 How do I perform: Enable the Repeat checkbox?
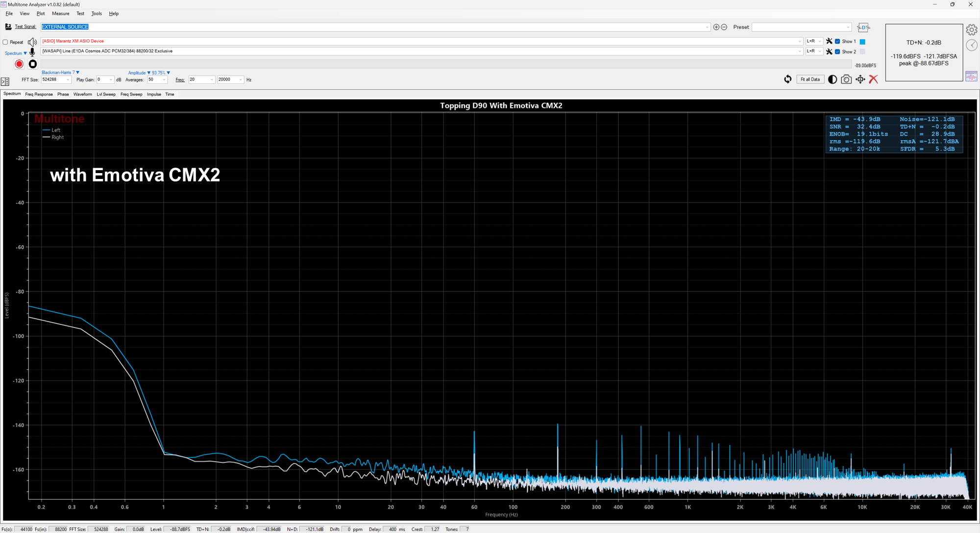[5, 42]
